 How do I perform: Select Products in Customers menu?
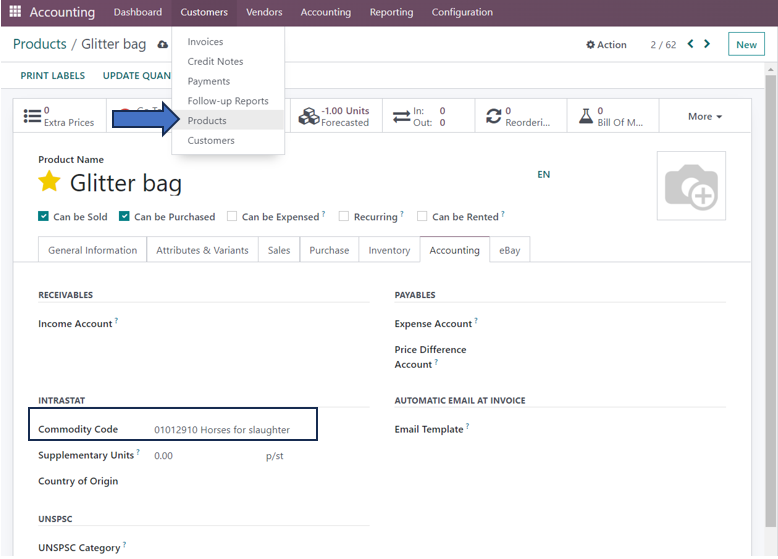[x=207, y=121]
